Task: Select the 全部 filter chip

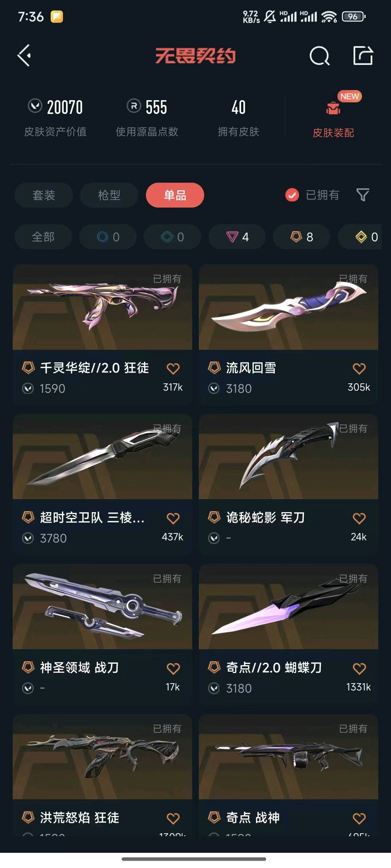Action: [x=43, y=237]
